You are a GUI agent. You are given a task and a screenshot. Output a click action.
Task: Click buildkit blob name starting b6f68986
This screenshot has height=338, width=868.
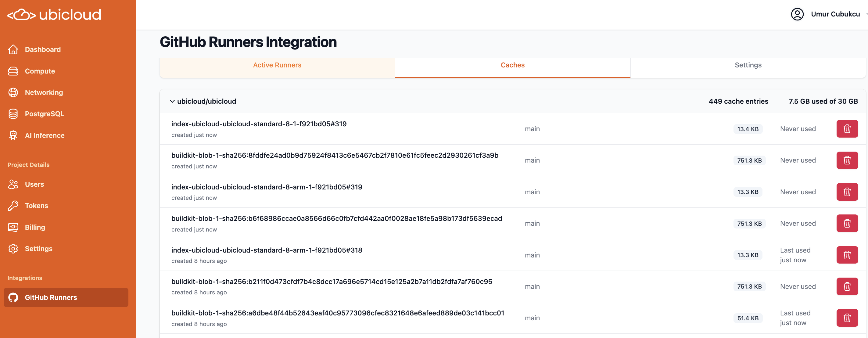coord(337,218)
